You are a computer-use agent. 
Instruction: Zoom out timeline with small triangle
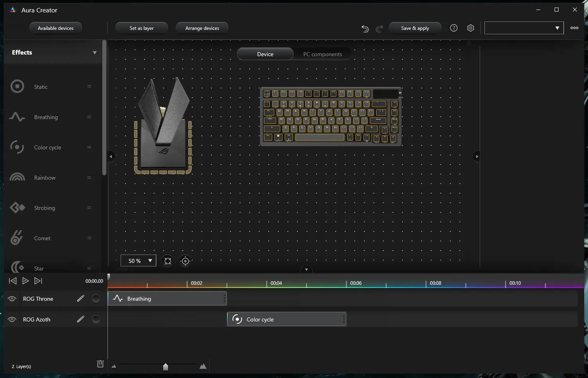coord(114,366)
